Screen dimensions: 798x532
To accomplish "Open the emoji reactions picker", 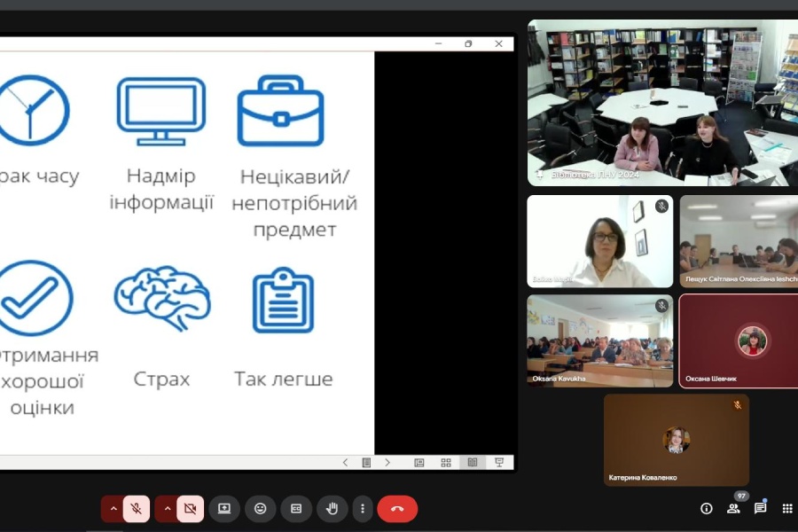I will 260,508.
